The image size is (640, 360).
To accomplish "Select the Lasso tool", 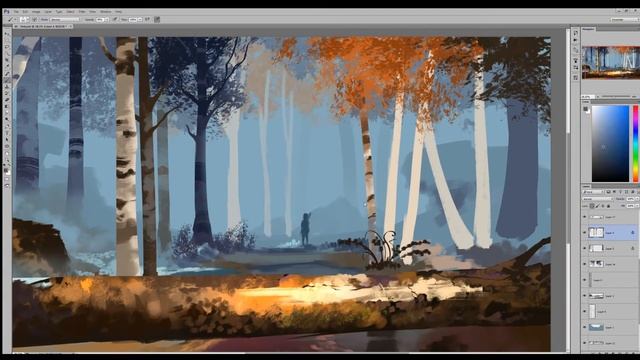I will pos(7,47).
